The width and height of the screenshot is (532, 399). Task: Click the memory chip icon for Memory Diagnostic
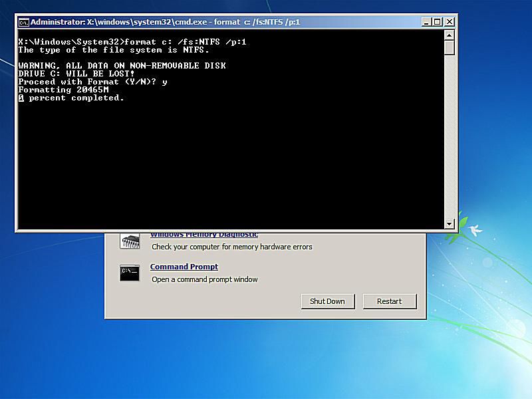pyautogui.click(x=130, y=241)
